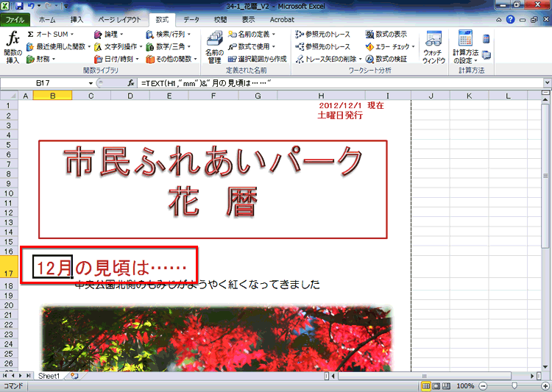This screenshot has height=392, width=552.
Task: Open the File (ファイル) tab
Action: 15,20
